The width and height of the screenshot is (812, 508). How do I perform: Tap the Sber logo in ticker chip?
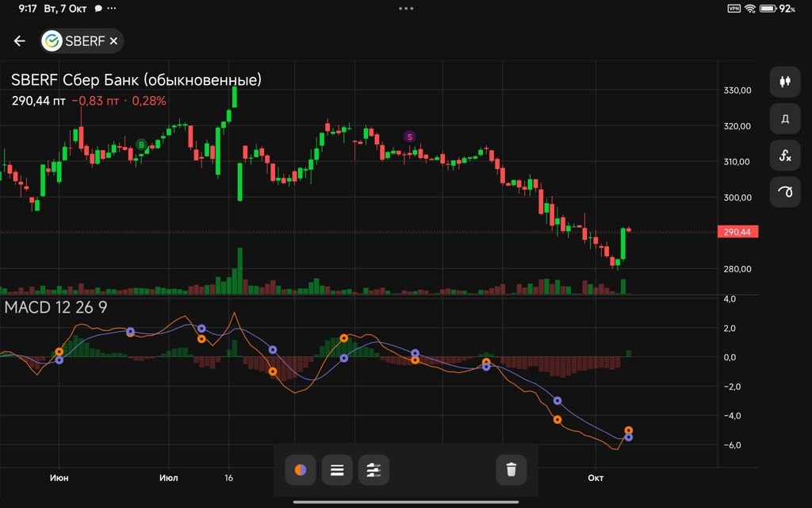pyautogui.click(x=53, y=41)
